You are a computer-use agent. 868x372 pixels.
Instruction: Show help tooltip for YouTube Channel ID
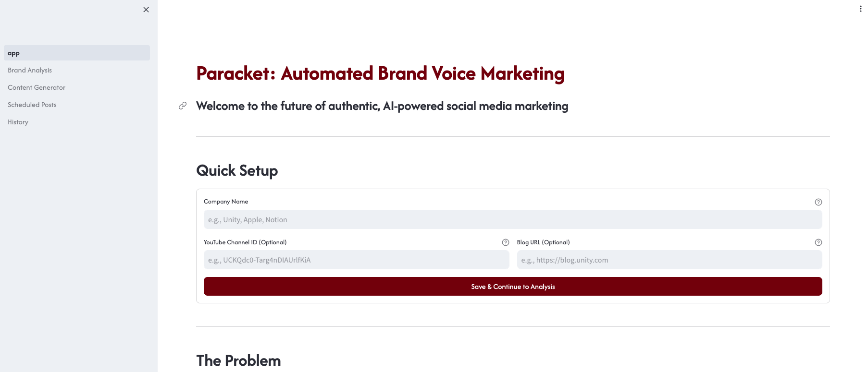coord(505,242)
